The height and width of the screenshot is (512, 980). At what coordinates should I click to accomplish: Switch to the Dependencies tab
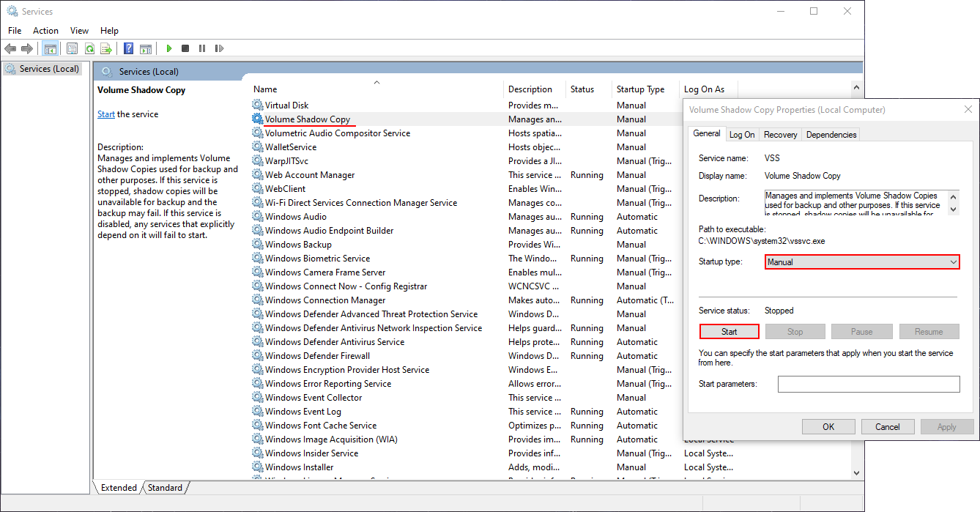[831, 135]
